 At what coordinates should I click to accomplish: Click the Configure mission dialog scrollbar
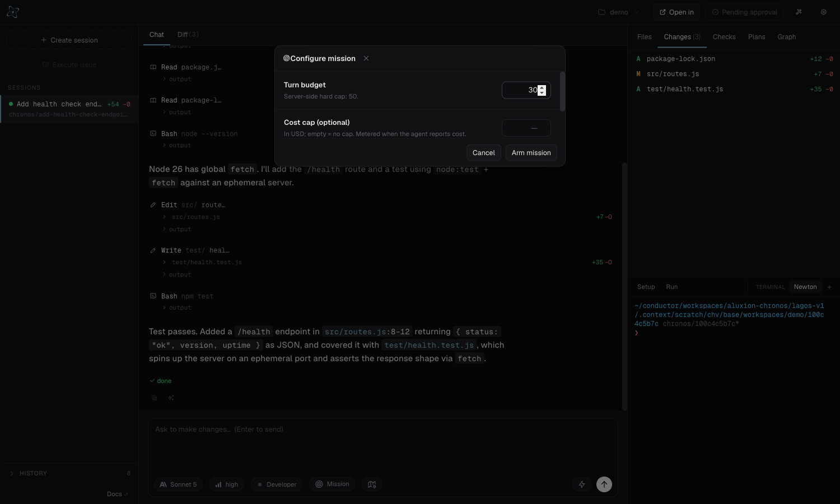[562, 91]
